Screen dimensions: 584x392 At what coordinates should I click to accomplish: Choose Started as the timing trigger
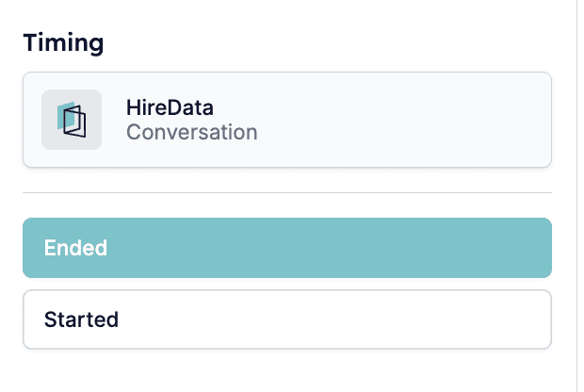[x=287, y=319]
